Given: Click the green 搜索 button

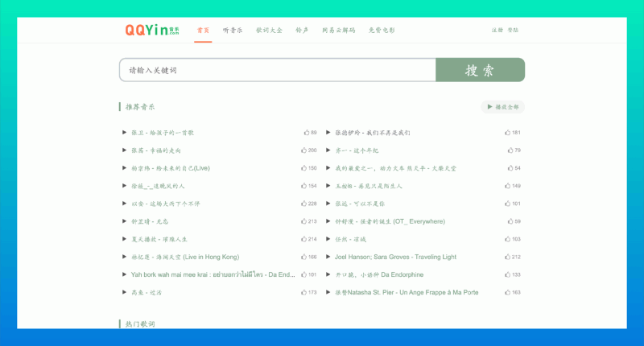Looking at the screenshot, I should [x=480, y=70].
